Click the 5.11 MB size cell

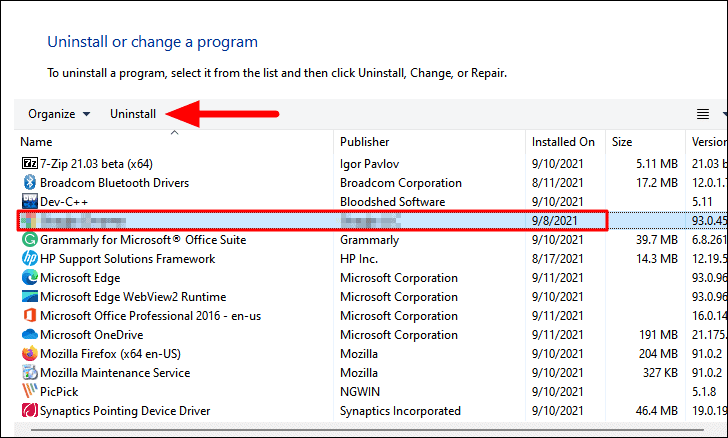[x=656, y=163]
